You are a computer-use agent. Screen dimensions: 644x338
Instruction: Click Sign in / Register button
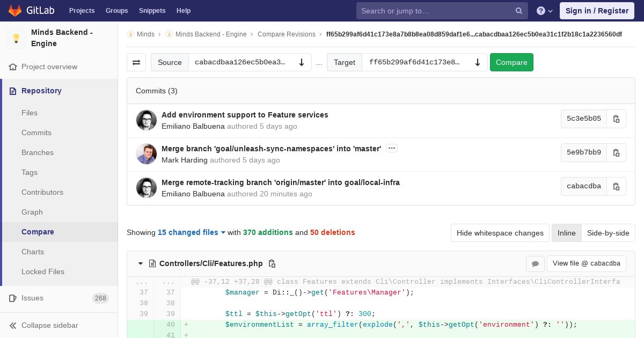click(x=597, y=11)
